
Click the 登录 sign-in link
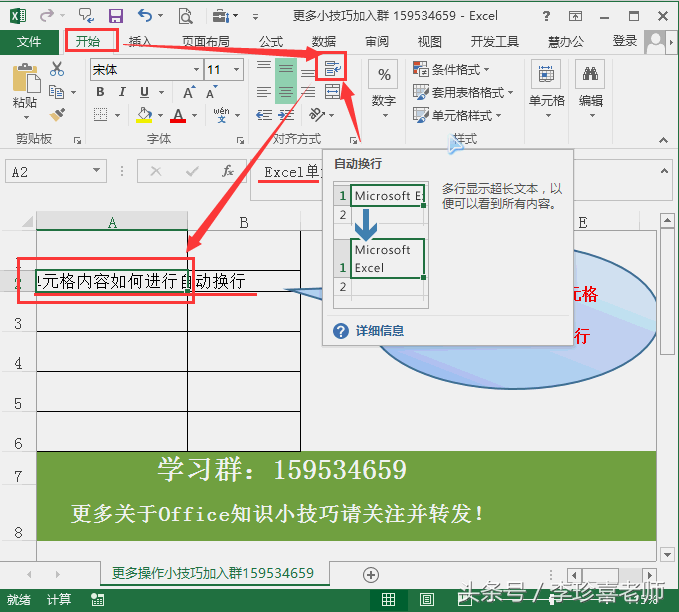tap(624, 42)
